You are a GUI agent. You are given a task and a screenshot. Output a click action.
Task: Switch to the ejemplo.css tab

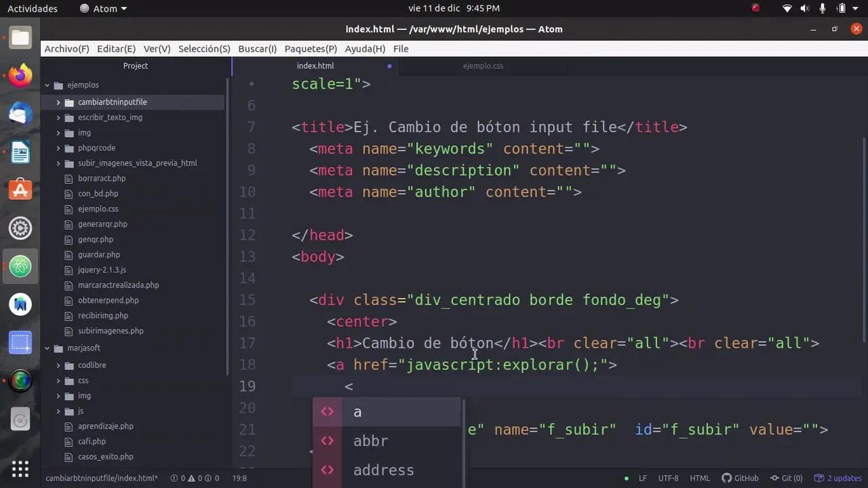coord(483,66)
